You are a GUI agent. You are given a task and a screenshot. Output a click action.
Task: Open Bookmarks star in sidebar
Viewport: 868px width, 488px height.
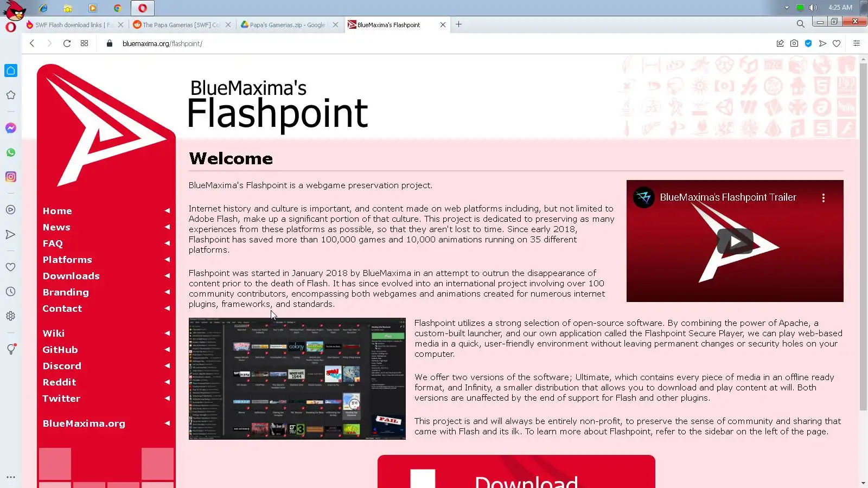[11, 95]
